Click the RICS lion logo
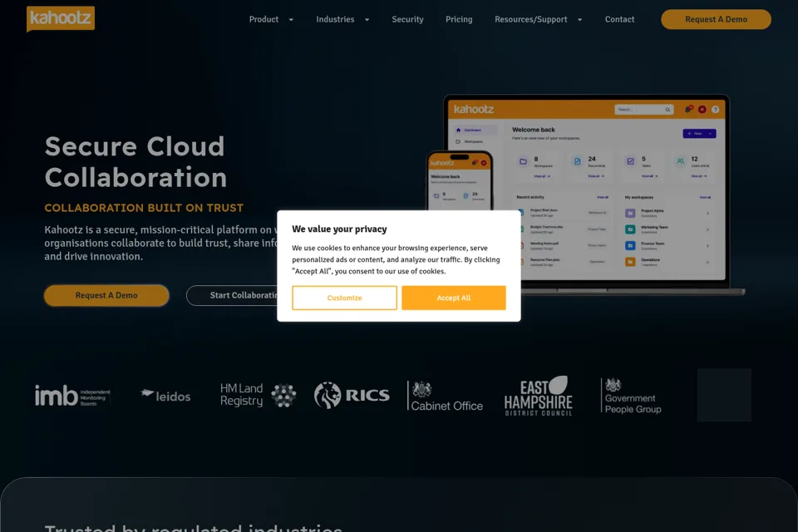The image size is (798, 532). 352,395
